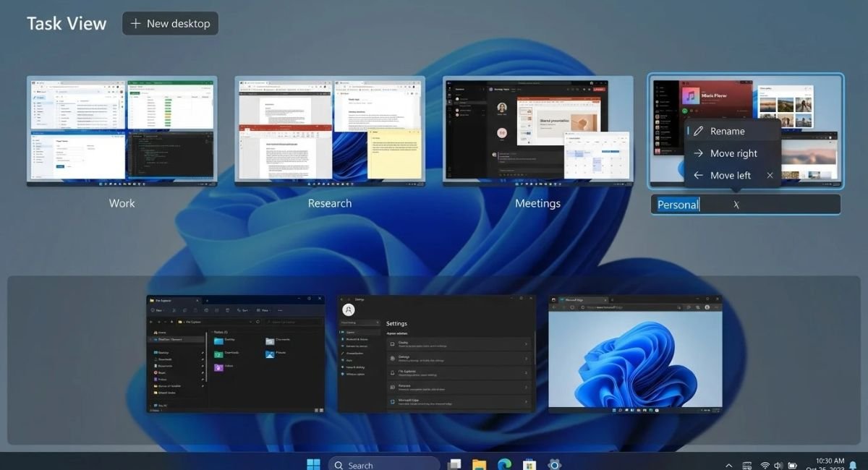Open Microsoft Edge from the taskbar
This screenshot has width=868, height=470.
click(504, 465)
